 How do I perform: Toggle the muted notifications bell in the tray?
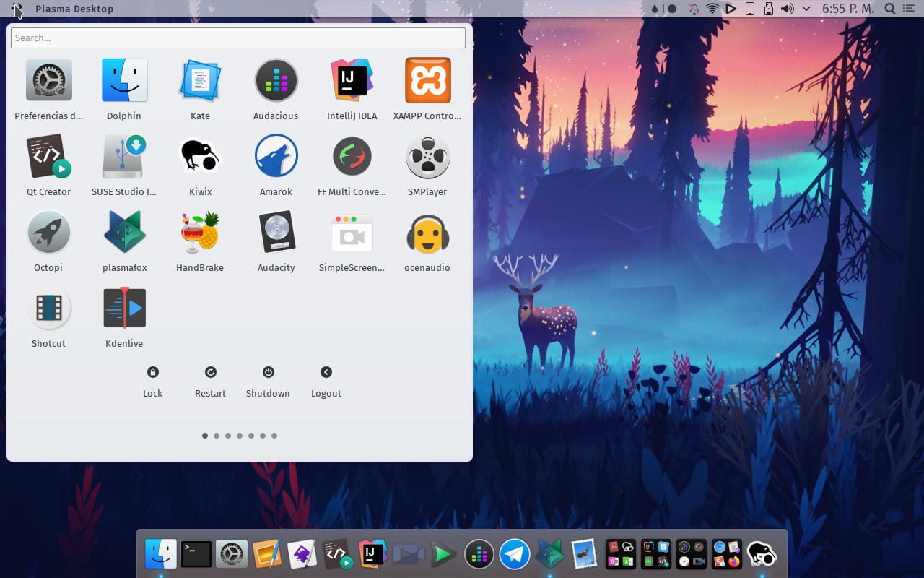pos(694,9)
